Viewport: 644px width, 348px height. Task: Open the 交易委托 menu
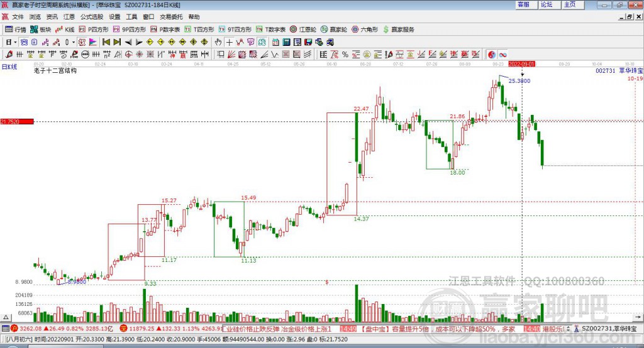point(171,17)
